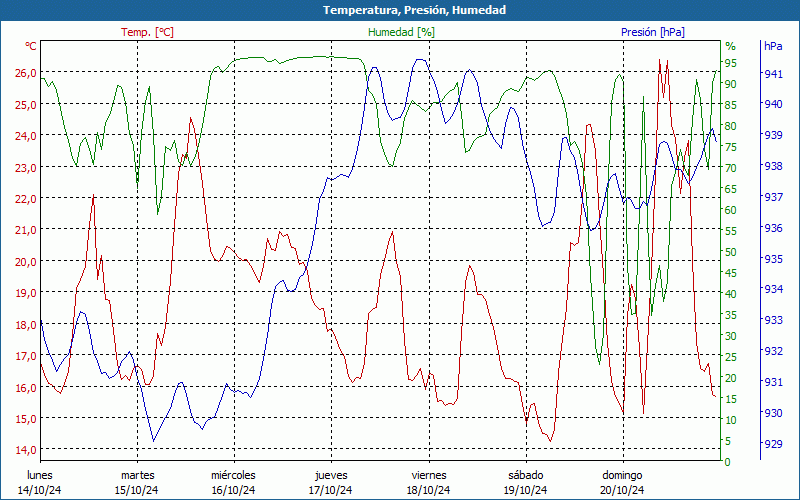The width and height of the screenshot is (800, 500).
Task: Click the 50 humidity axis value
Action: (731, 252)
